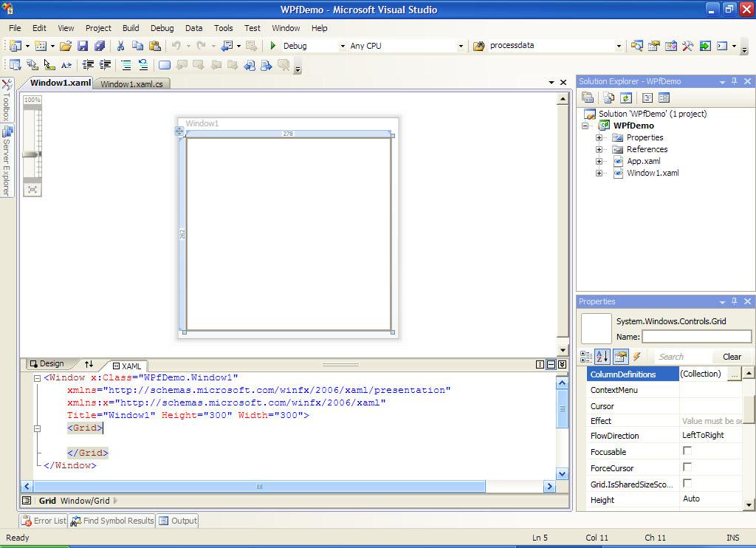Click the Find in Files binoculars-folder icon

click(478, 46)
